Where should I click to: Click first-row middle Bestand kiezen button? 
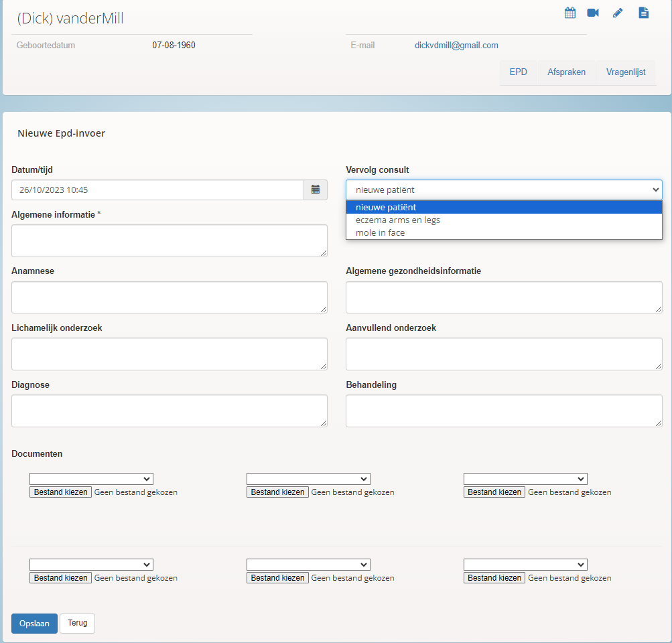coord(277,492)
